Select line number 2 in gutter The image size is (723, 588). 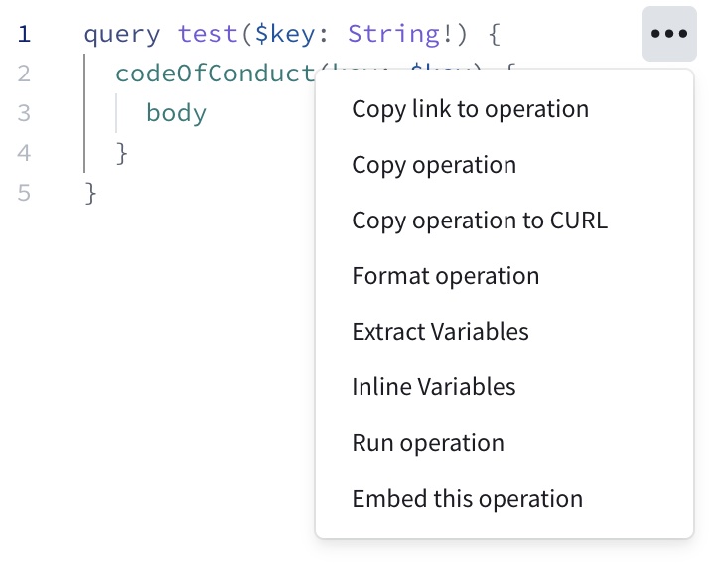(24, 74)
